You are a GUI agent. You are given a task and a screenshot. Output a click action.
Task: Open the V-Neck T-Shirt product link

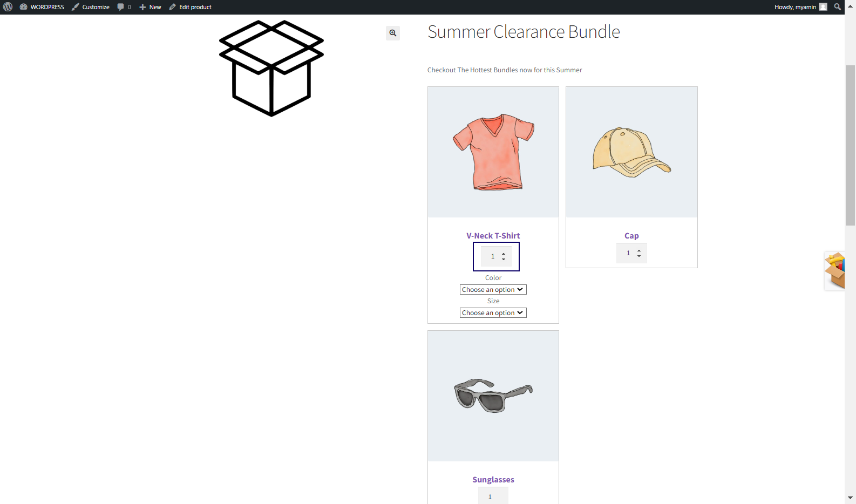click(493, 236)
